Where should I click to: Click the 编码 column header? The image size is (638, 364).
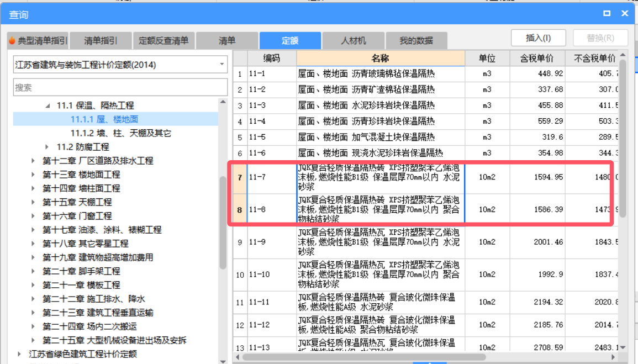tap(272, 59)
